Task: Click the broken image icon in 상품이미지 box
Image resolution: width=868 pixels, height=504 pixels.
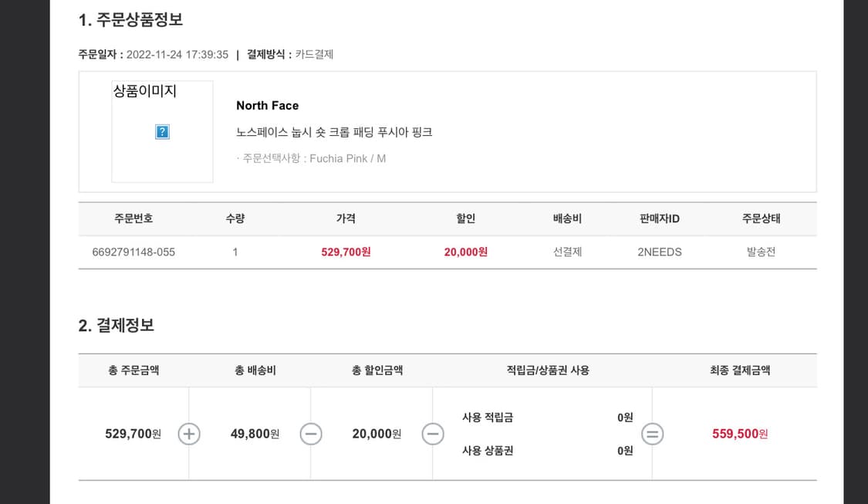Action: pyautogui.click(x=161, y=131)
